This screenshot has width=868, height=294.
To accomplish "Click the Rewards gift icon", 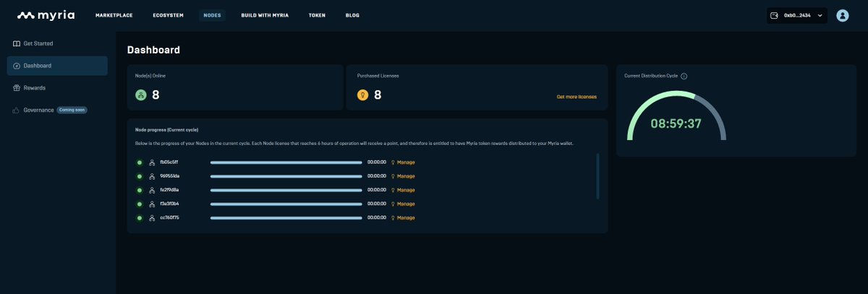I will (17, 88).
